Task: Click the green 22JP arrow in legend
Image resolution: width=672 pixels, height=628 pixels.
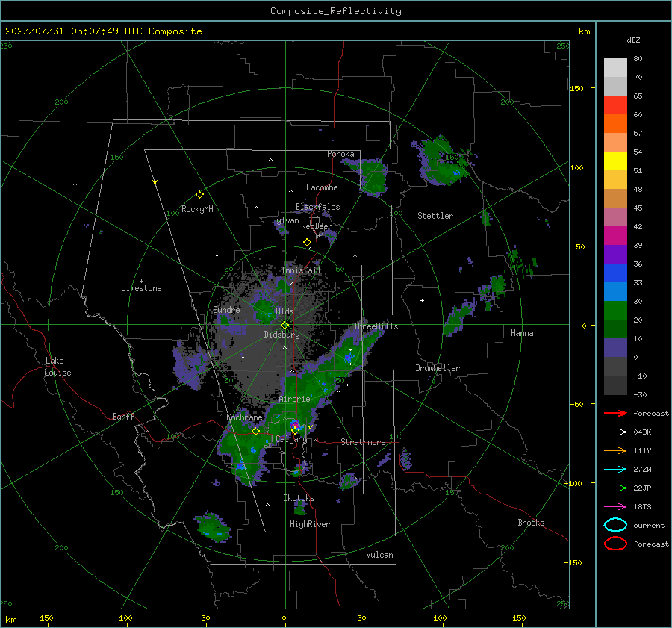Action: 615,488
